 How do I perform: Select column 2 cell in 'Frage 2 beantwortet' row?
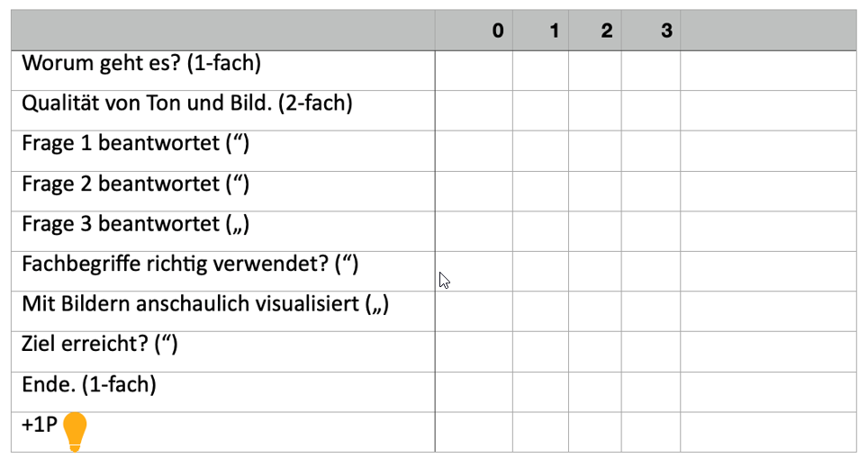tap(594, 191)
